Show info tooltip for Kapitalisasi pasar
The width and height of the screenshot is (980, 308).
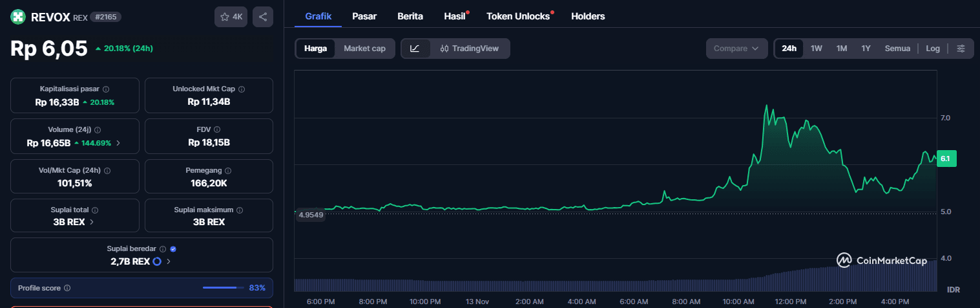[106, 89]
